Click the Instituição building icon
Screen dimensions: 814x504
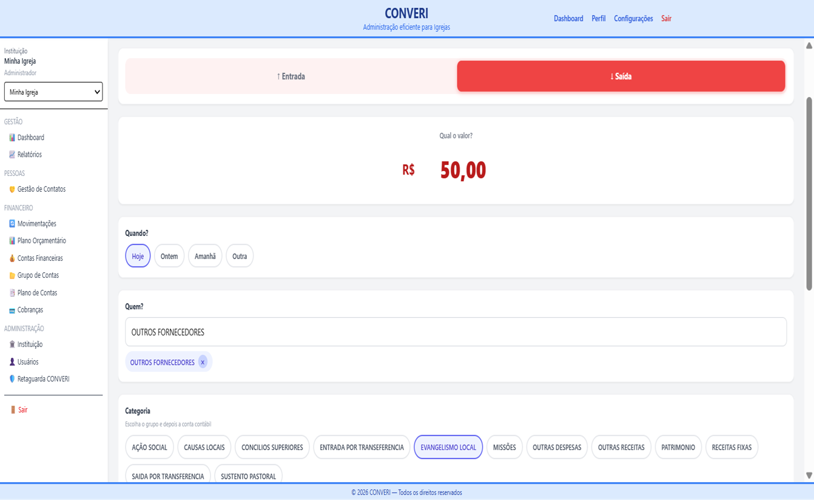(12, 344)
